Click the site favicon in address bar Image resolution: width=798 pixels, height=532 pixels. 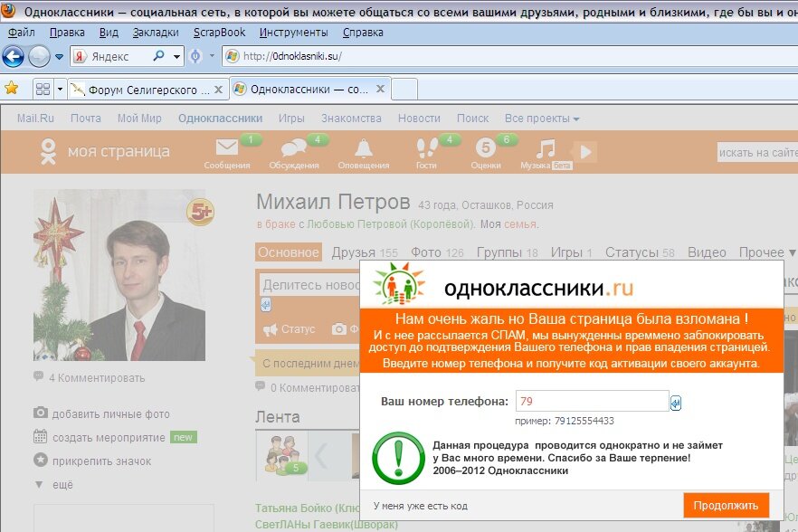pos(232,56)
